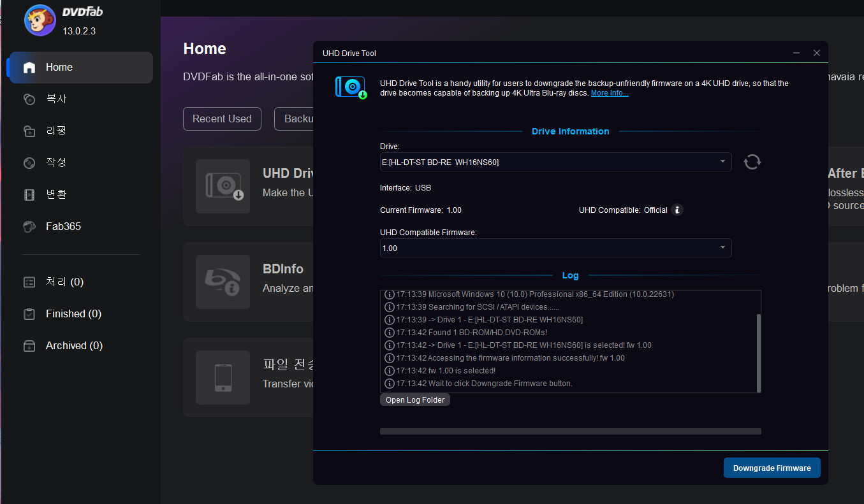Click the DVDFab monkey logo
Viewport: 864px width, 504px height.
(x=40, y=20)
